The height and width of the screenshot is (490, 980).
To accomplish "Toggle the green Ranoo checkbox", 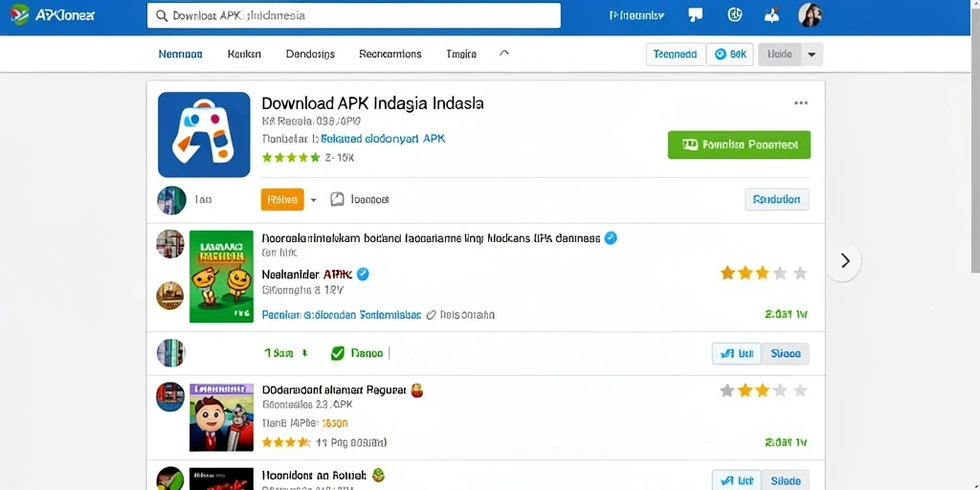I will pos(338,354).
